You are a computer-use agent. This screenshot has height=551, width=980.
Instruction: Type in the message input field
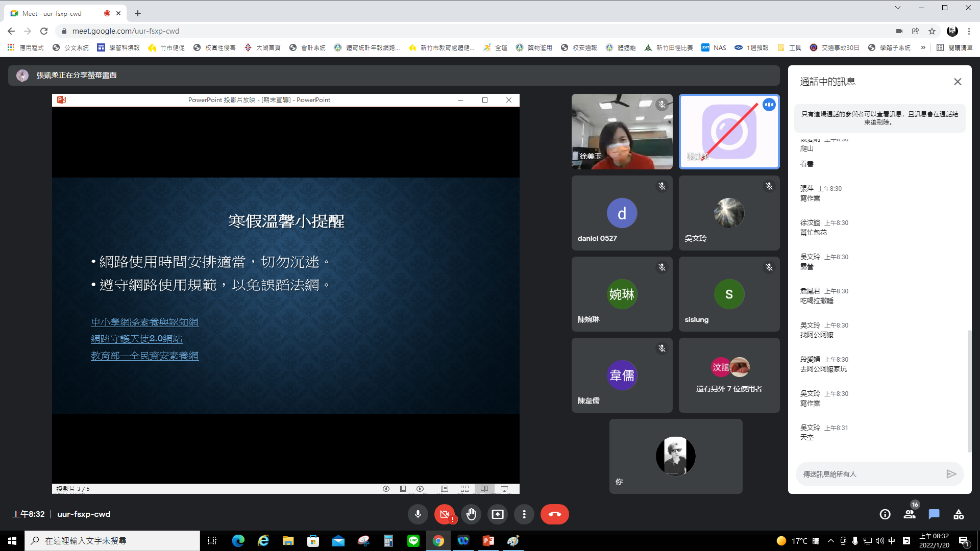[868, 474]
